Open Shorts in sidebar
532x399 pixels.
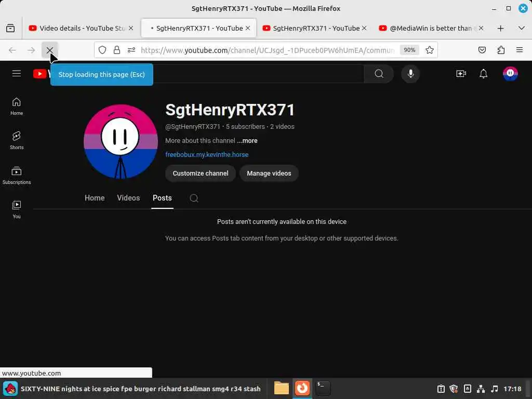(x=17, y=140)
